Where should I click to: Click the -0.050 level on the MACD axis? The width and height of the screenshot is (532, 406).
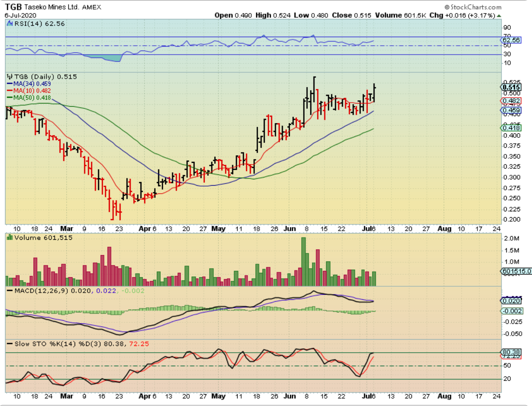pos(513,334)
